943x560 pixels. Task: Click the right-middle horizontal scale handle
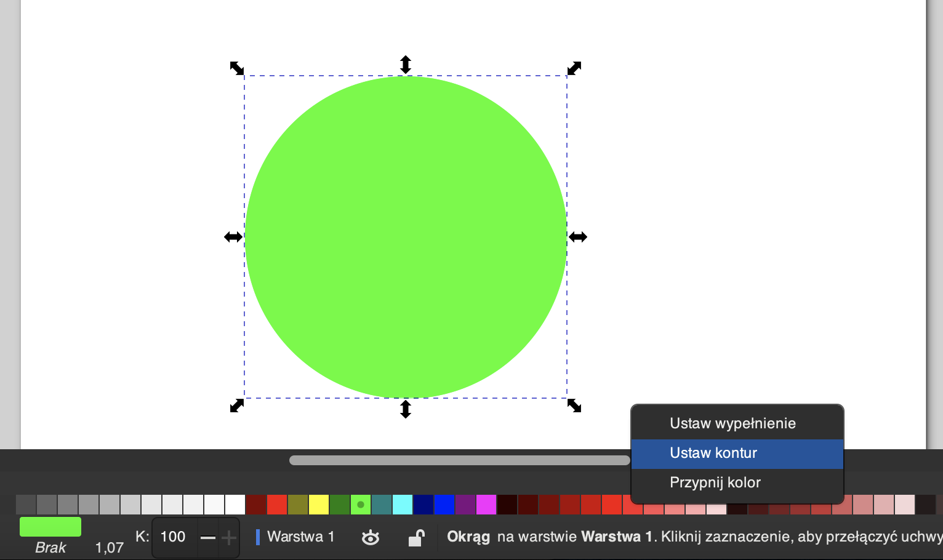coord(577,237)
